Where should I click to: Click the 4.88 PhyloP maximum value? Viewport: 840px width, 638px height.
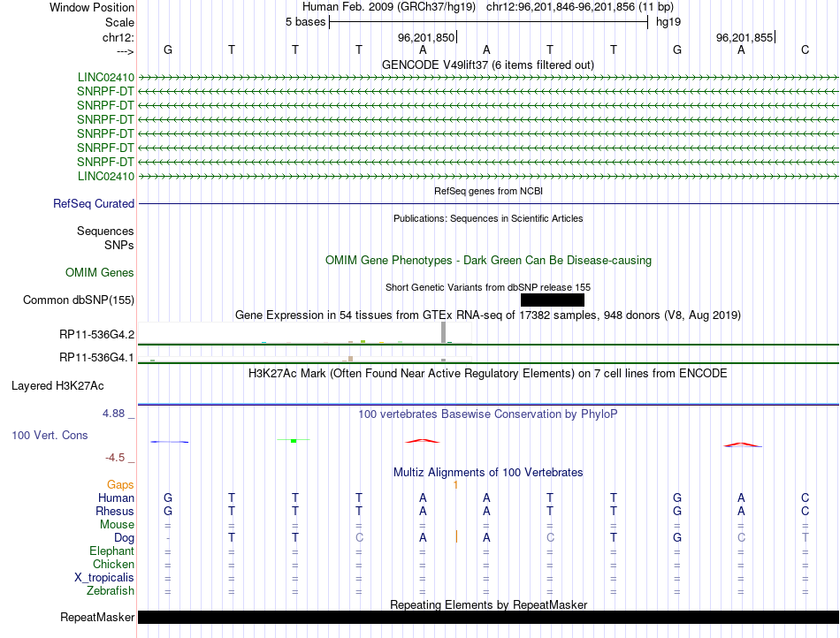[x=113, y=414]
